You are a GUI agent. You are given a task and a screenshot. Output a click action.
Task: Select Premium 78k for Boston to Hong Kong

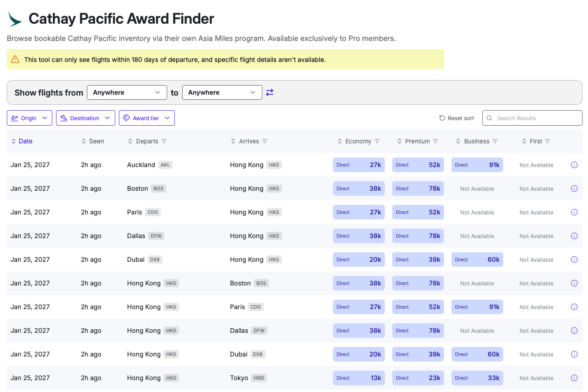418,188
